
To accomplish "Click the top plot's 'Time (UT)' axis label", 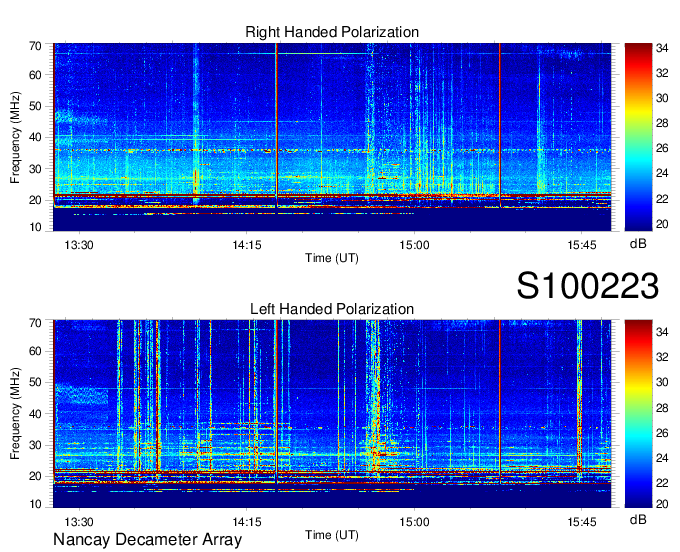I will click(x=332, y=258).
